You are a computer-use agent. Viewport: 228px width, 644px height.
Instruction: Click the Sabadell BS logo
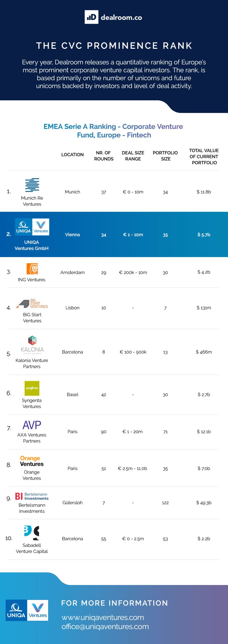32,533
